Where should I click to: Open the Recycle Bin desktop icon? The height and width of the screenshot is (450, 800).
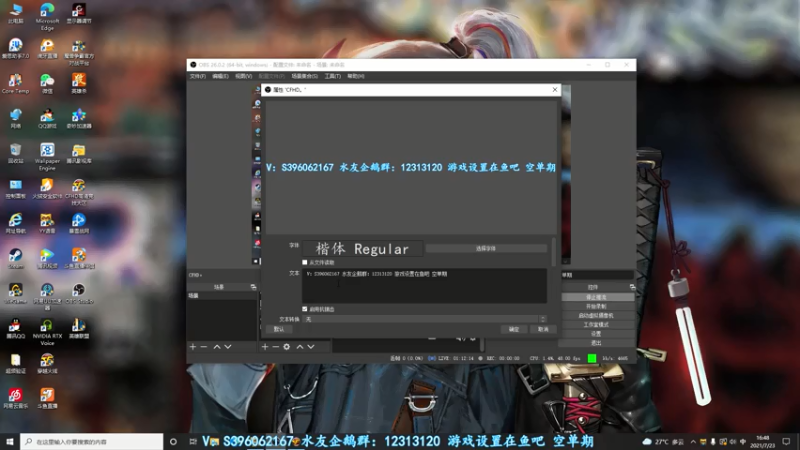(x=15, y=153)
